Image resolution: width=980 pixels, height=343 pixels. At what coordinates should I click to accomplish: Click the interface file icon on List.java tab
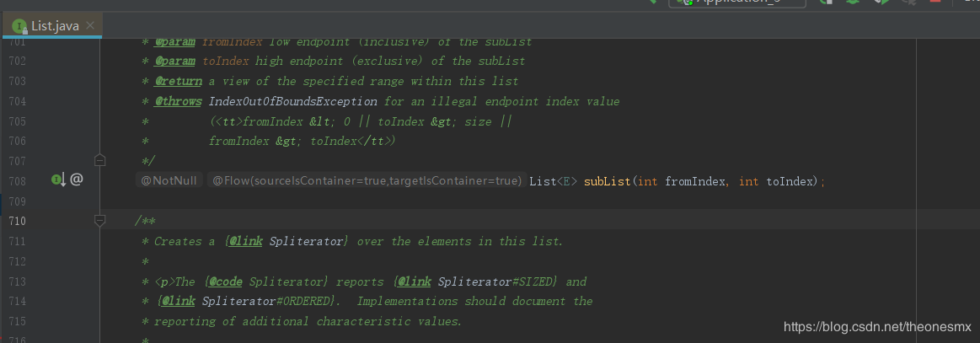pyautogui.click(x=19, y=26)
